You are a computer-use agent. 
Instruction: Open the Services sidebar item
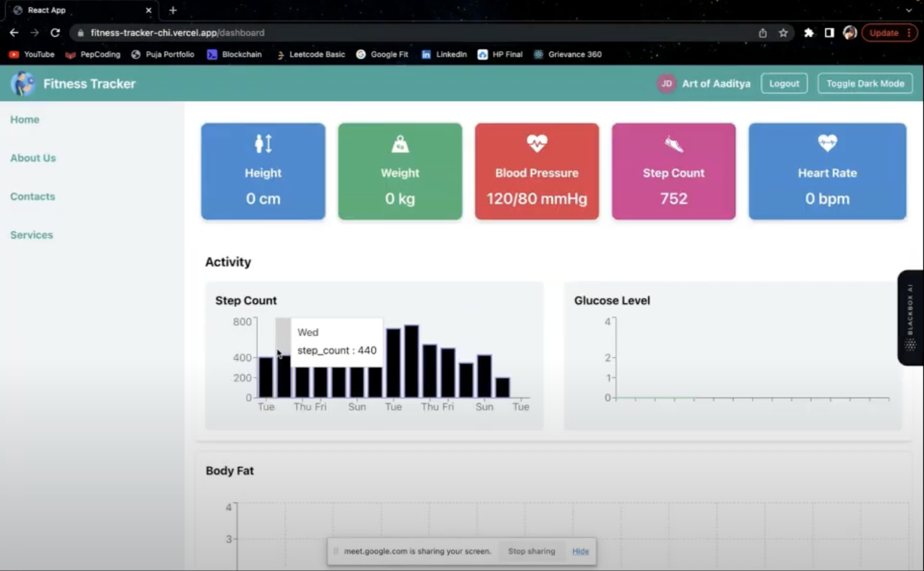coord(32,235)
